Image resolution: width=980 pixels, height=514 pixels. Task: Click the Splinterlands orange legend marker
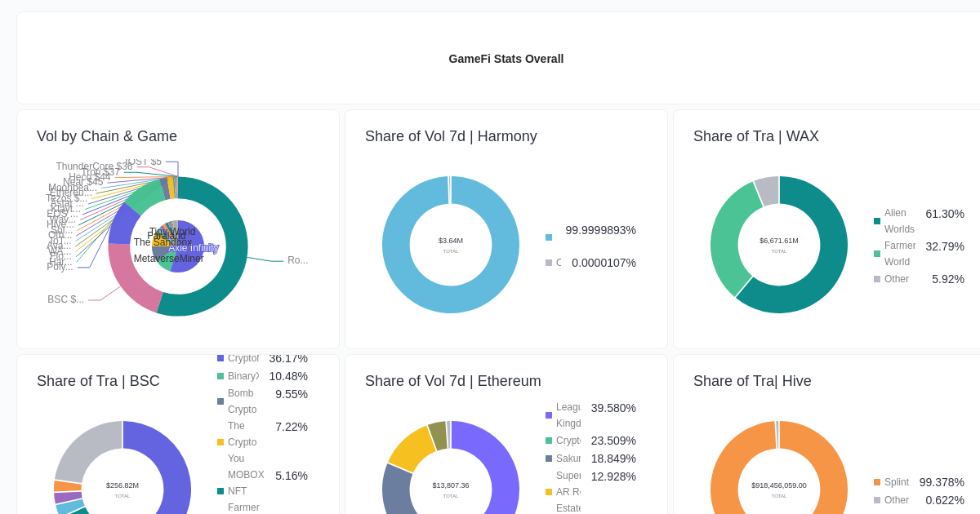(x=876, y=482)
